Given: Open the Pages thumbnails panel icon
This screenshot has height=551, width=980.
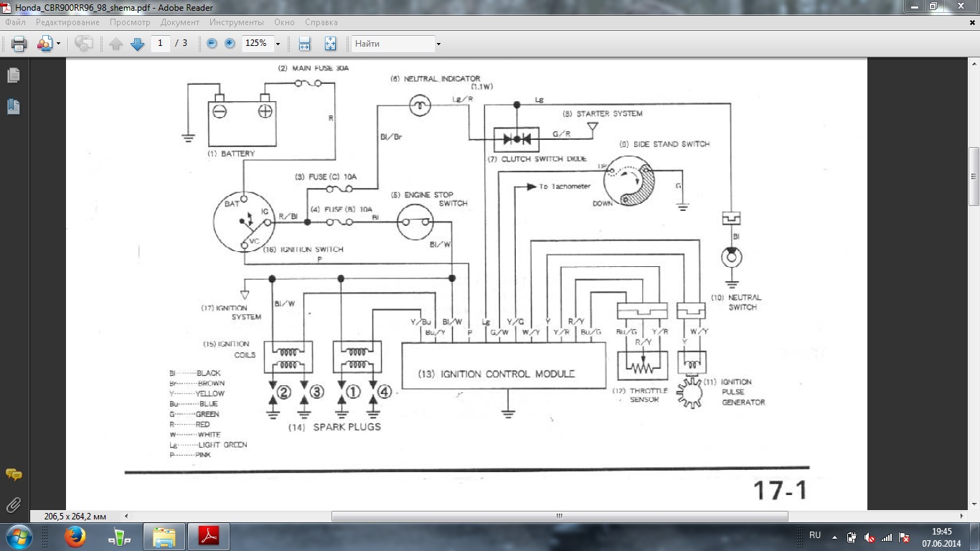Looking at the screenshot, I should pos(13,75).
